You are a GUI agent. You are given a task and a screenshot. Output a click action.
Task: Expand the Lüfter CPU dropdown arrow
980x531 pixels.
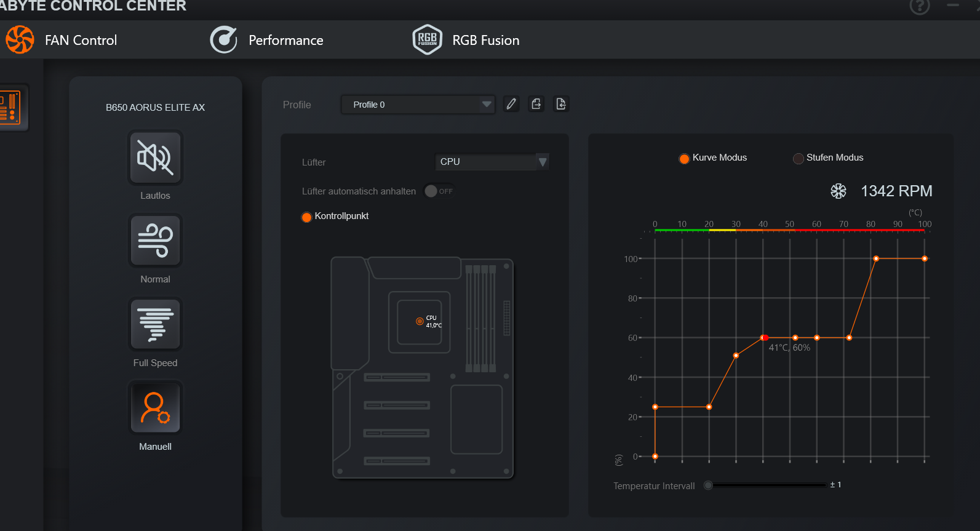[x=543, y=162]
